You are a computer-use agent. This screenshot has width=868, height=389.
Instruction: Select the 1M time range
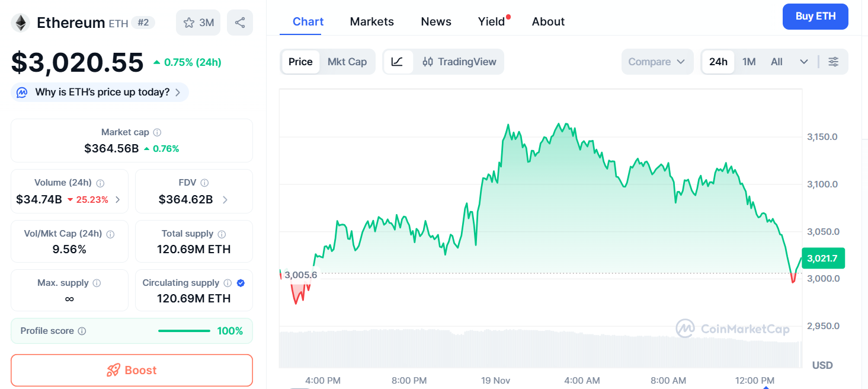749,62
